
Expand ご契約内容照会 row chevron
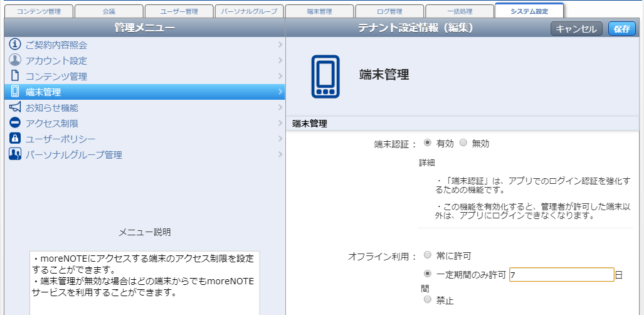pos(280,45)
